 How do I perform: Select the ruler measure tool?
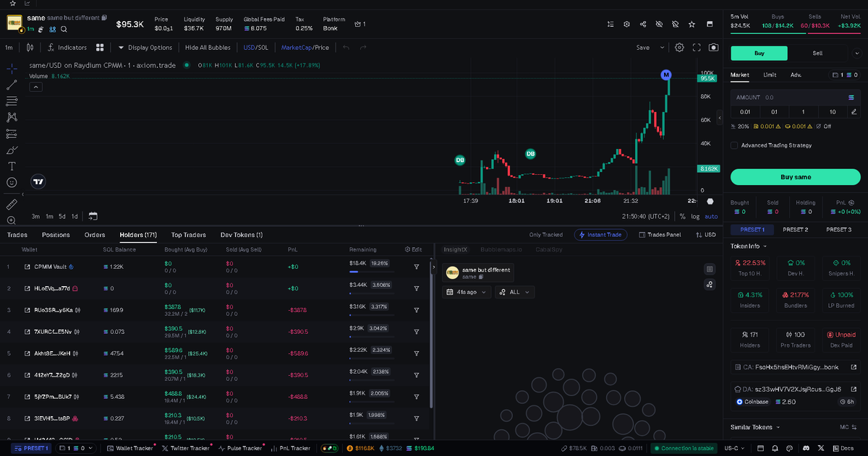(12, 205)
